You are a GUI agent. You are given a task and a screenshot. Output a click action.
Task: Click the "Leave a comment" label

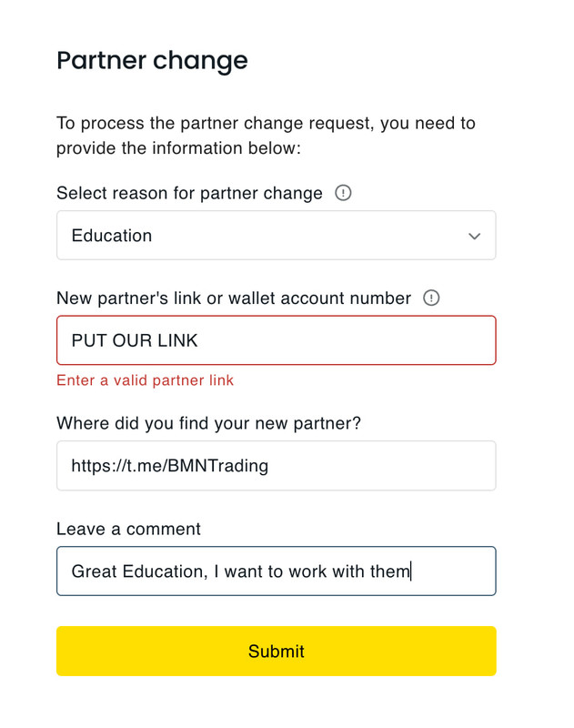click(128, 529)
